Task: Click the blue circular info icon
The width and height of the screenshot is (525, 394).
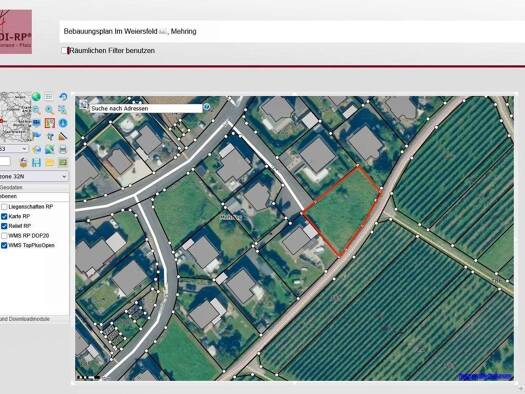Action: pos(63,123)
